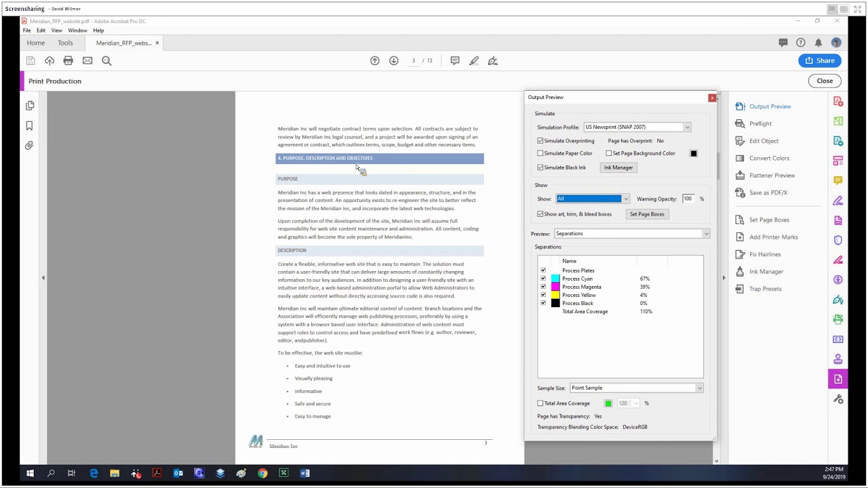868x488 pixels.
Task: Click the black page background color swatch
Action: (694, 153)
